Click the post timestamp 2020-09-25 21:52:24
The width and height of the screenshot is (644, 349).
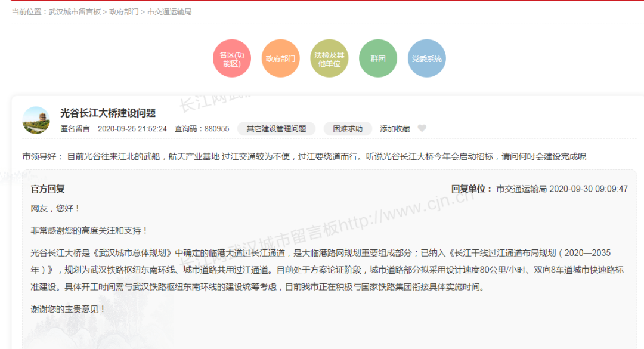pos(132,129)
